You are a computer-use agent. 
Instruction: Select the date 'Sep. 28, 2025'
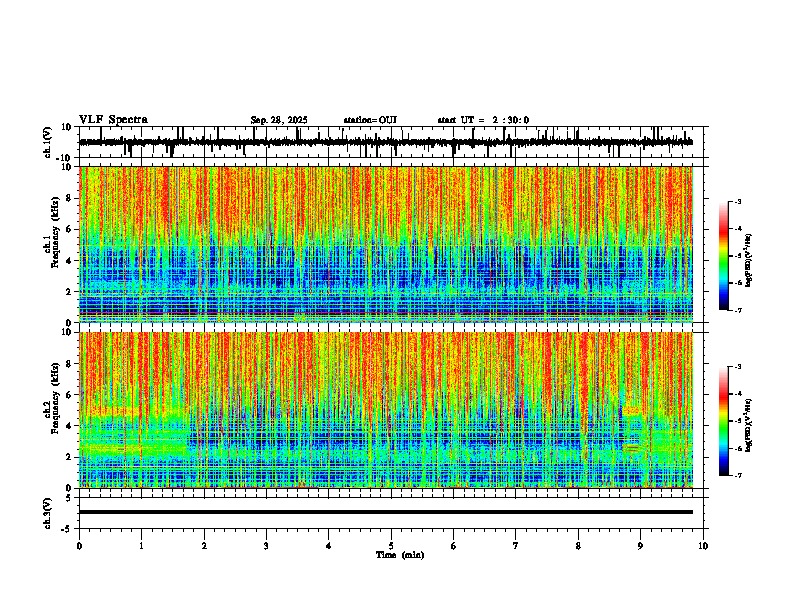point(279,120)
